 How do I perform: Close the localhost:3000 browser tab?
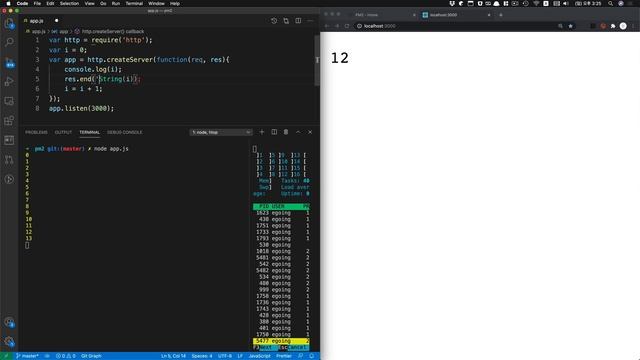pos(489,15)
